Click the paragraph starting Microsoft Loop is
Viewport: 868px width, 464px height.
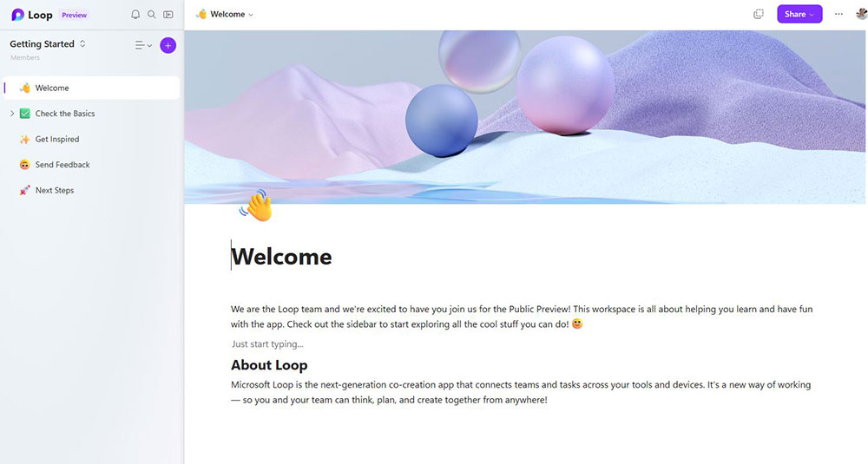(521, 392)
